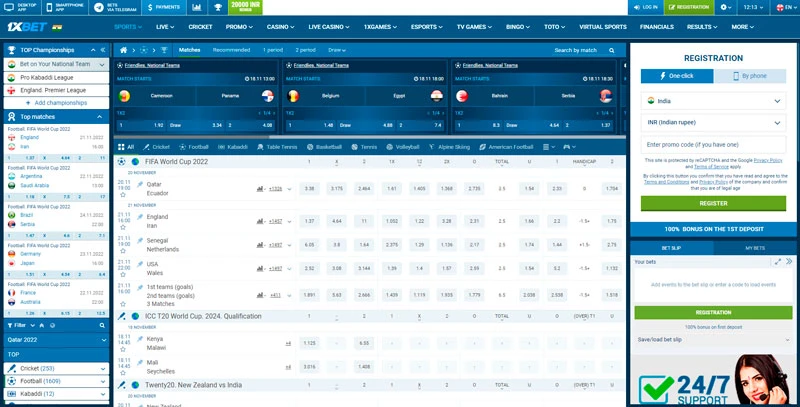Screen dimensions: 800x407
Task: Open the Payments page
Action: [x=163, y=7]
